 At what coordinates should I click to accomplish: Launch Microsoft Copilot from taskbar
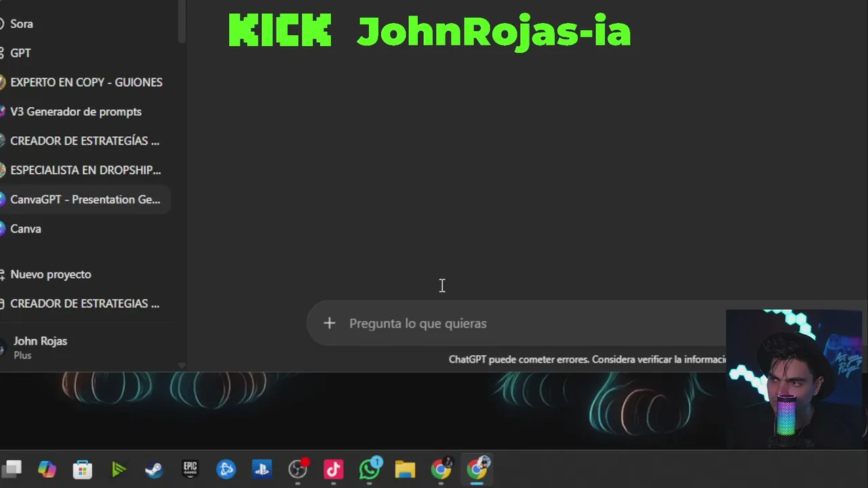click(x=47, y=469)
